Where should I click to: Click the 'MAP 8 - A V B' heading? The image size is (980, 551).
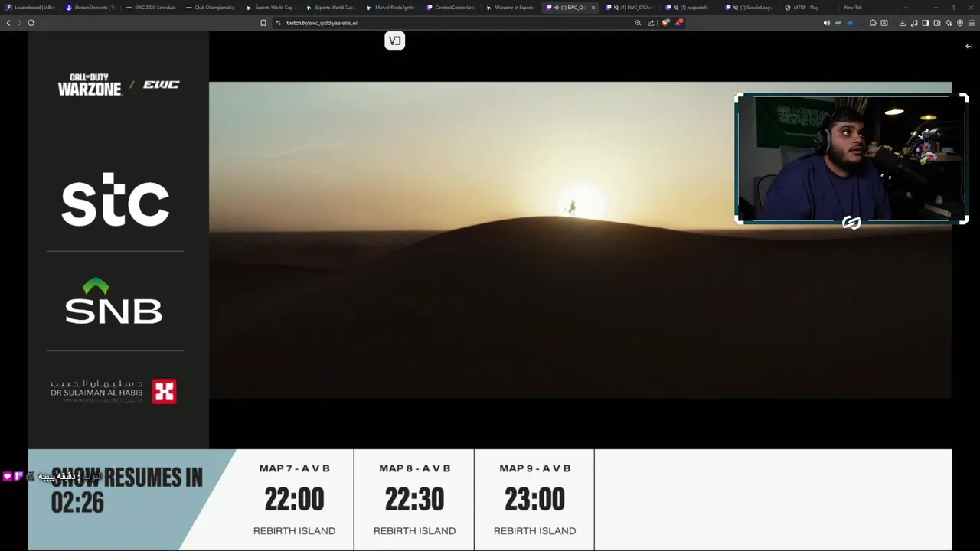[x=414, y=468]
